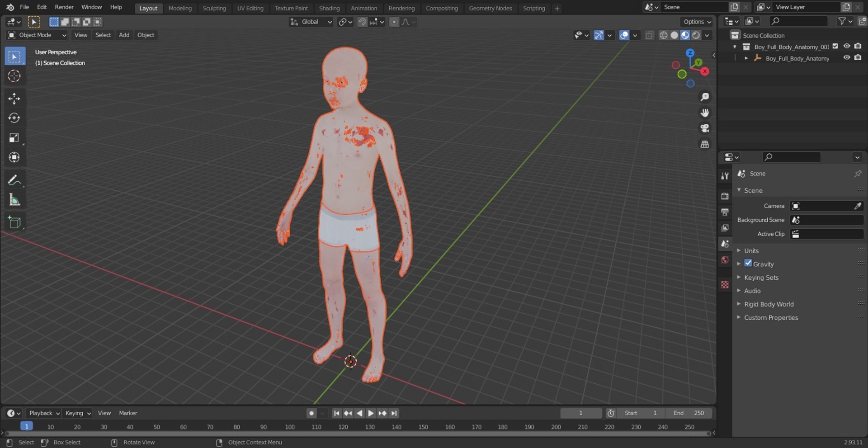The height and width of the screenshot is (448, 868).
Task: Select the Rotate tool
Action: pos(14,118)
